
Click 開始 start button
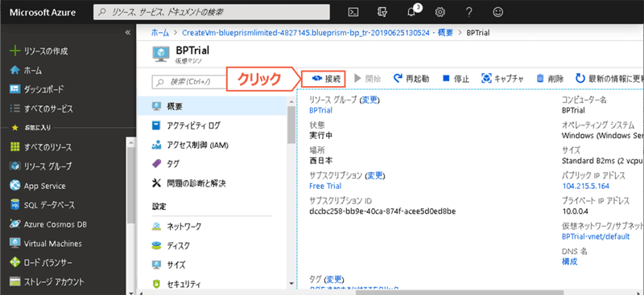[x=367, y=79]
